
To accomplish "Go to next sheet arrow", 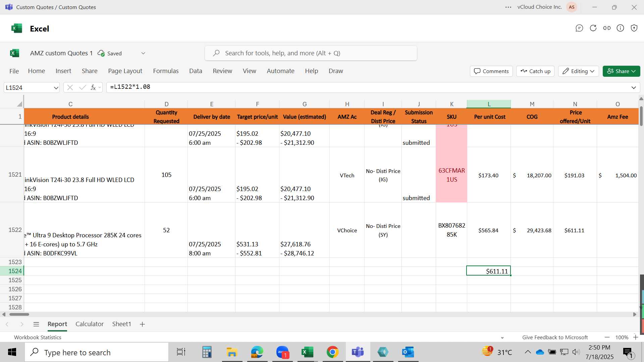I will (22, 324).
